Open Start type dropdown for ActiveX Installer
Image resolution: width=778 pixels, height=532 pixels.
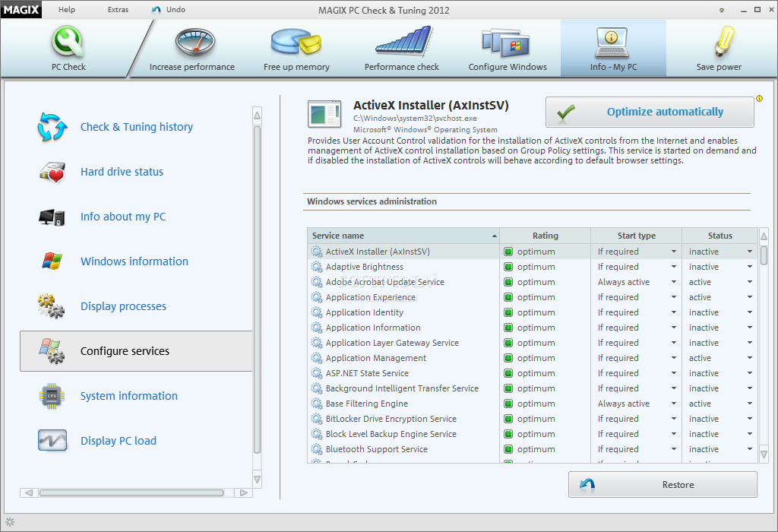pos(673,252)
